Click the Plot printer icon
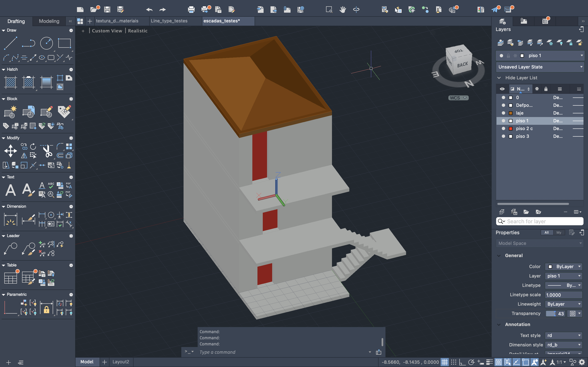This screenshot has width=588, height=367. [x=191, y=10]
